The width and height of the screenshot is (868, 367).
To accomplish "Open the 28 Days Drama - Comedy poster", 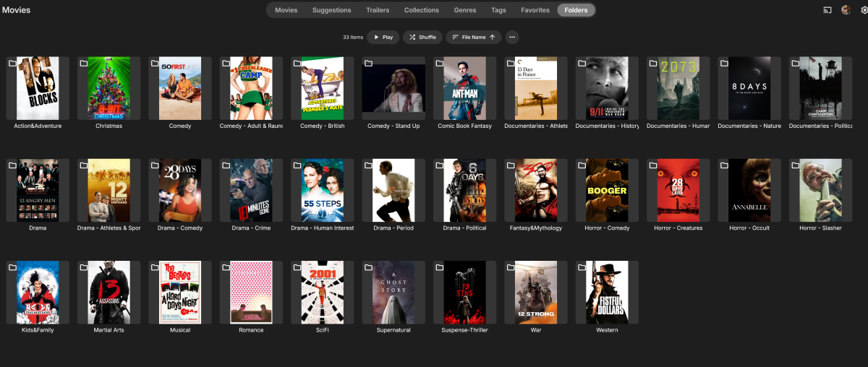I will coord(180,190).
